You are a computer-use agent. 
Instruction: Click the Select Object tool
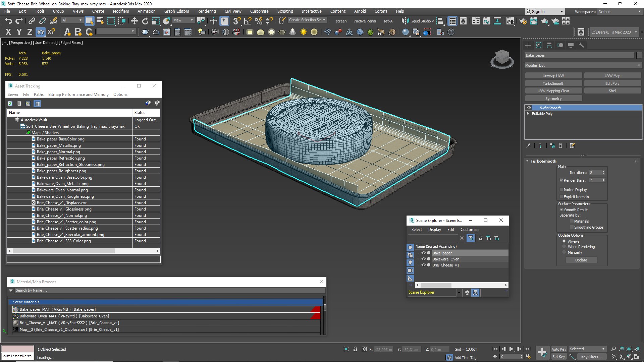coord(89,21)
